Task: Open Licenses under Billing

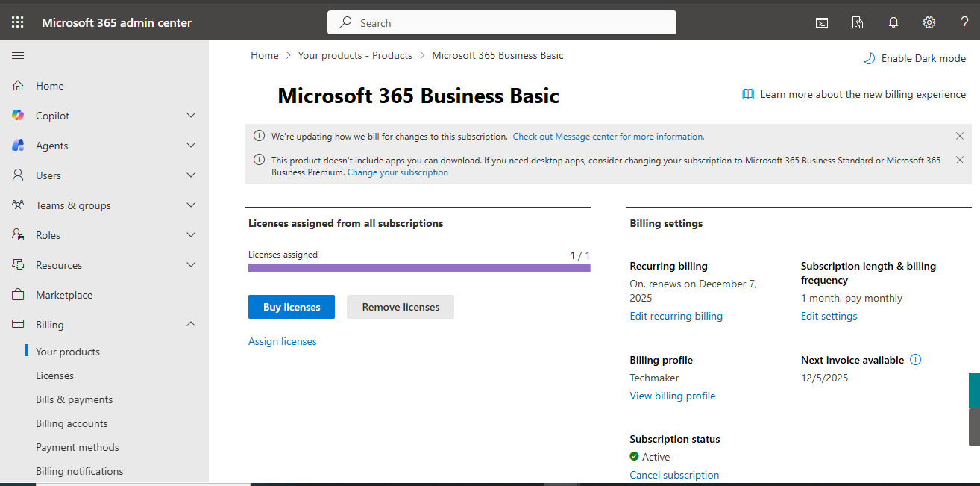Action: tap(54, 376)
